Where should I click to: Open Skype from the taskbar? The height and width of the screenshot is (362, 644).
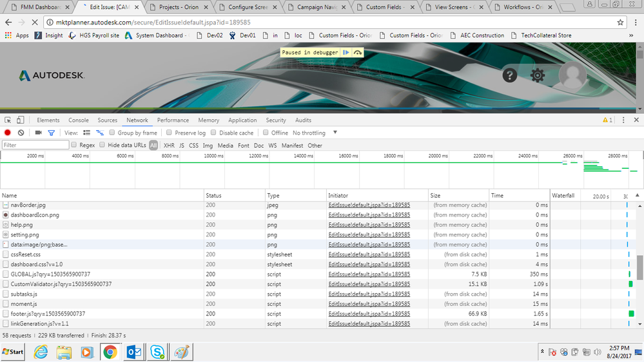point(157,352)
